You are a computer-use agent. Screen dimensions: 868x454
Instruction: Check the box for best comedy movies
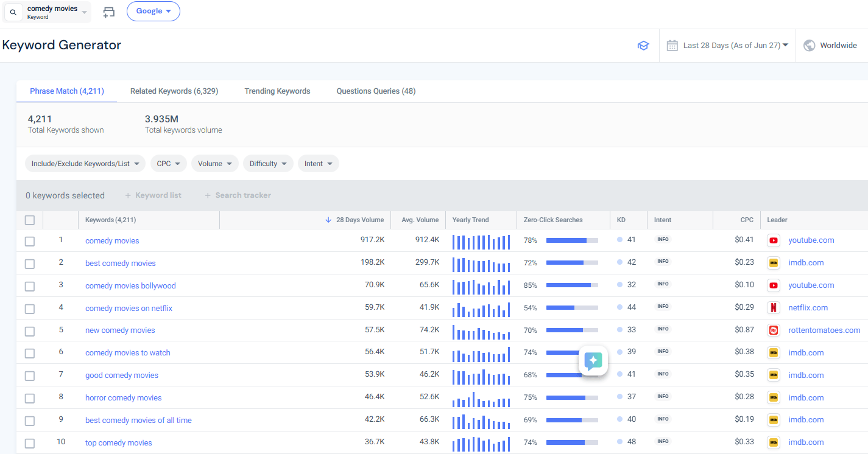tap(30, 264)
